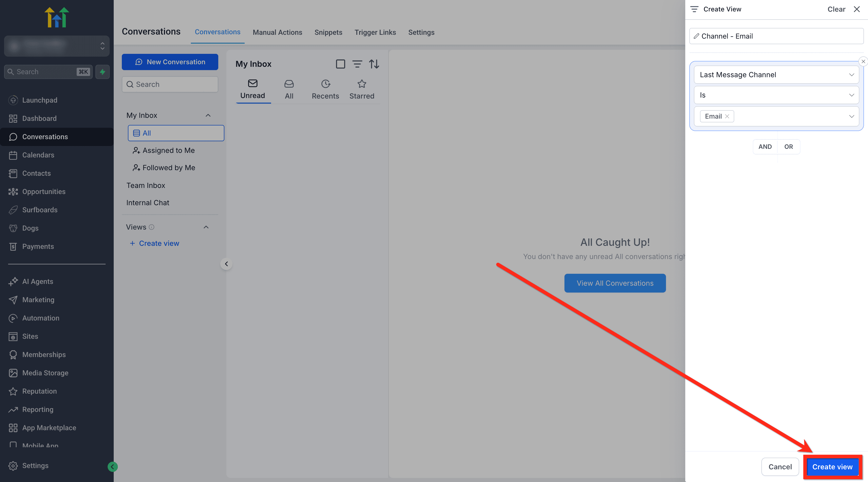Show Starred conversations

(x=362, y=89)
